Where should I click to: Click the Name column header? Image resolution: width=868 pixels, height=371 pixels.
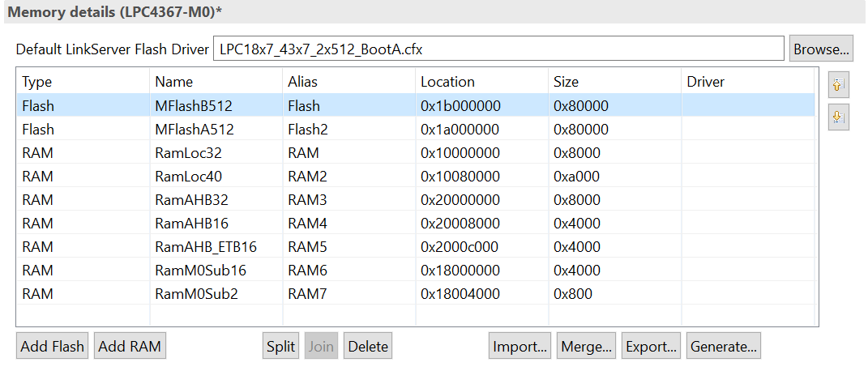tap(216, 82)
